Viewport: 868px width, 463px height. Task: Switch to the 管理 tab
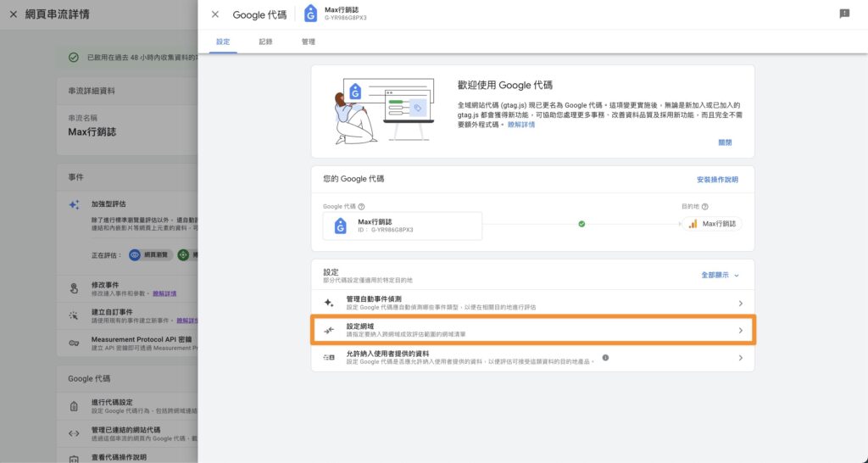(x=309, y=42)
